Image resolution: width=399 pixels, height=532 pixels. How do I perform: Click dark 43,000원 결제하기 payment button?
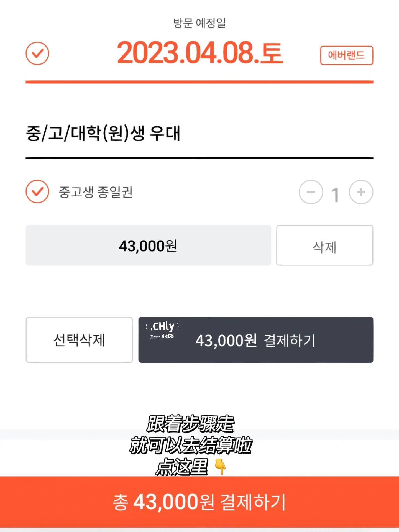pos(256,340)
